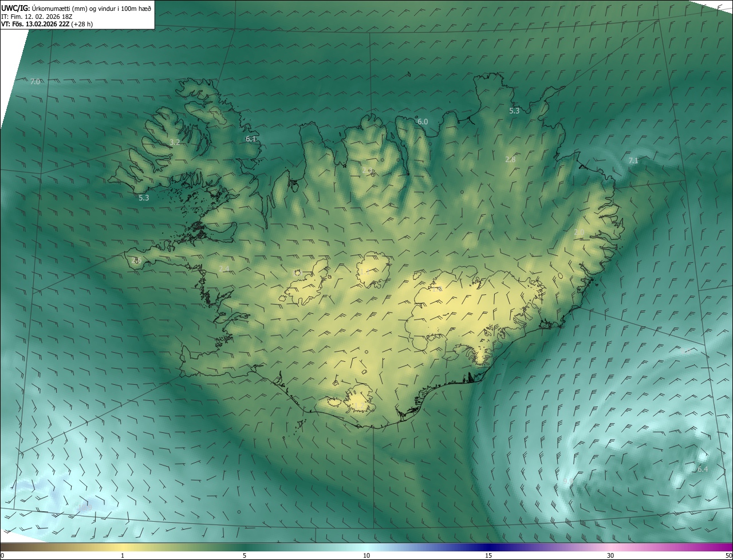
Task: Click the 0 tick on the color scale
Action: click(2, 555)
